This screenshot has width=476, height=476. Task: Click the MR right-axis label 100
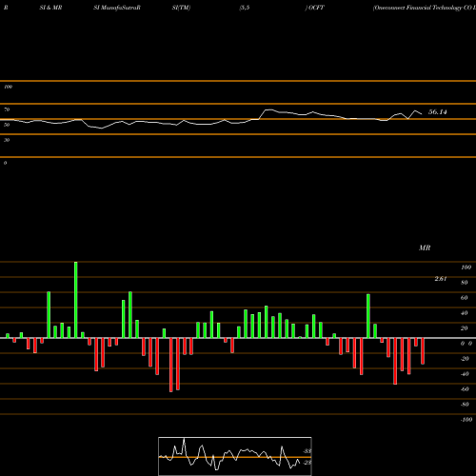pos(466,268)
